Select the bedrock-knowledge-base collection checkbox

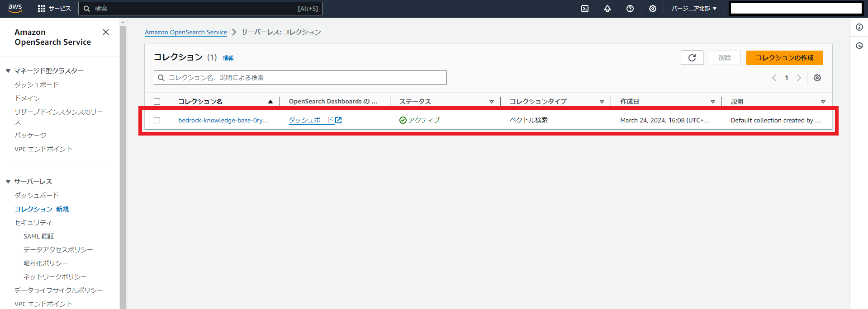157,120
